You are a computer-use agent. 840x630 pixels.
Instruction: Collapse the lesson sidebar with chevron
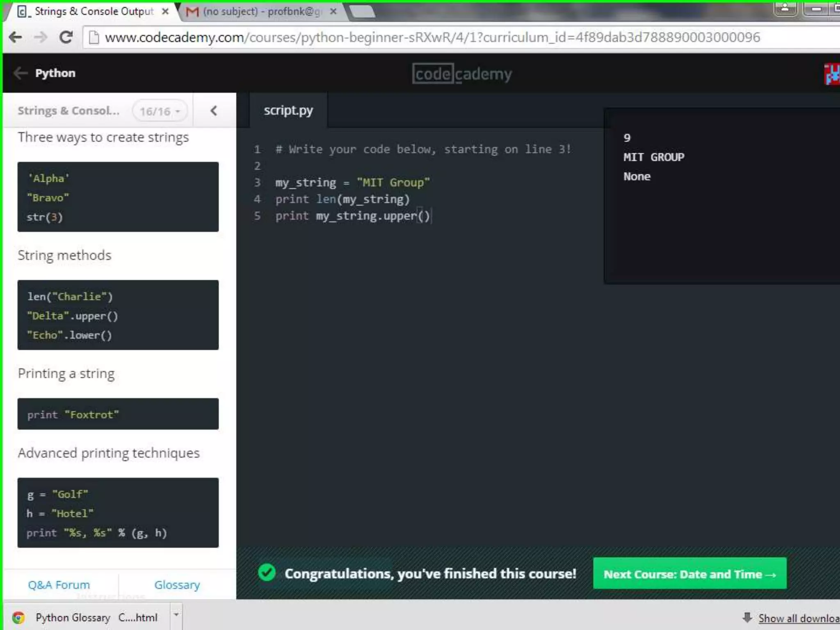[x=214, y=111]
